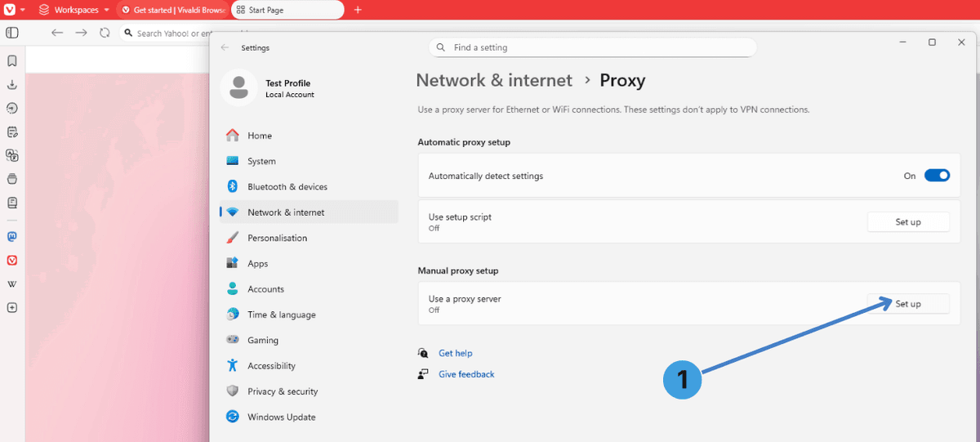Toggle Vivaldi's side panel visibility
980x442 pixels.
click(x=12, y=33)
